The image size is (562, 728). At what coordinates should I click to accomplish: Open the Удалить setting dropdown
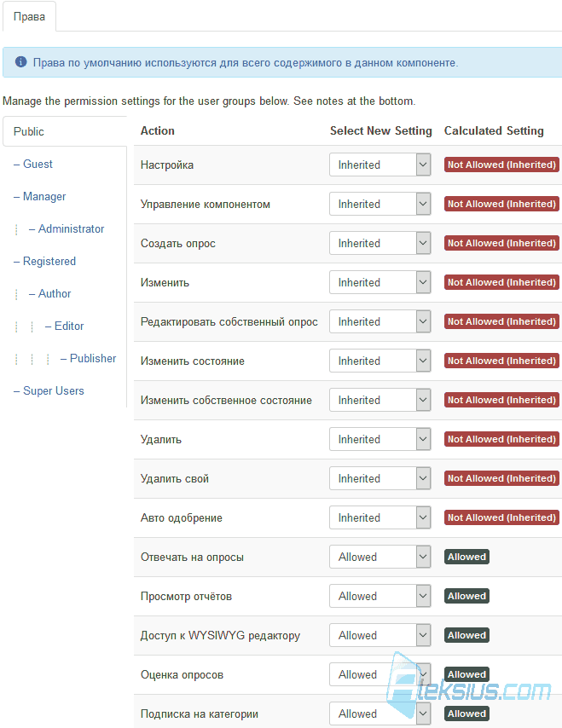click(380, 439)
